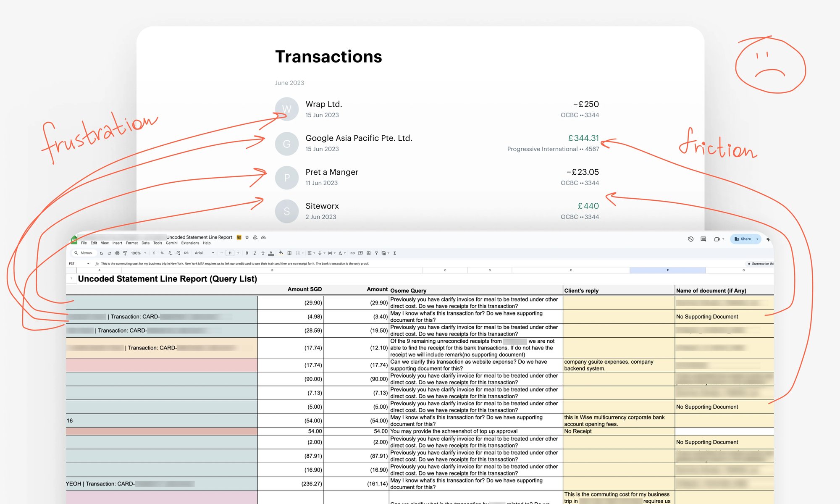Decrease font size with minus button
Screen dimensions: 840x504
point(222,253)
